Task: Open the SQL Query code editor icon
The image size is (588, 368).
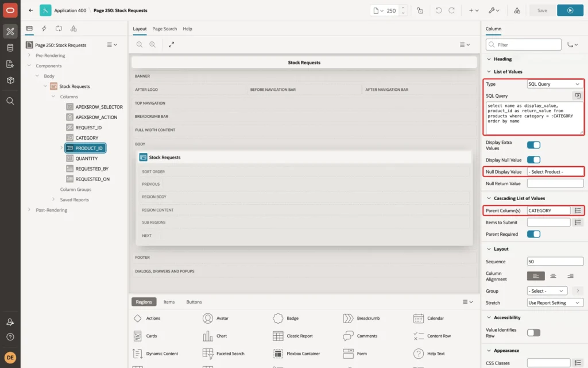Action: coord(578,96)
